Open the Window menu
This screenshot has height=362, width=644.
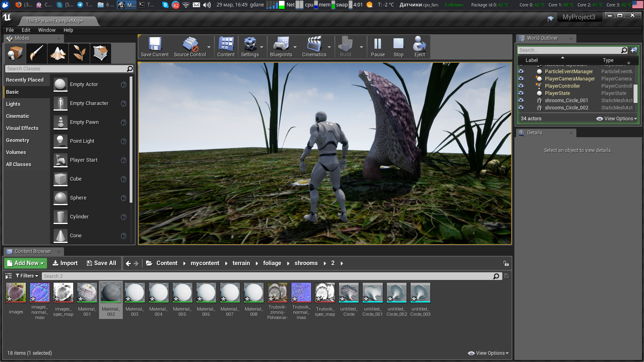tap(47, 30)
